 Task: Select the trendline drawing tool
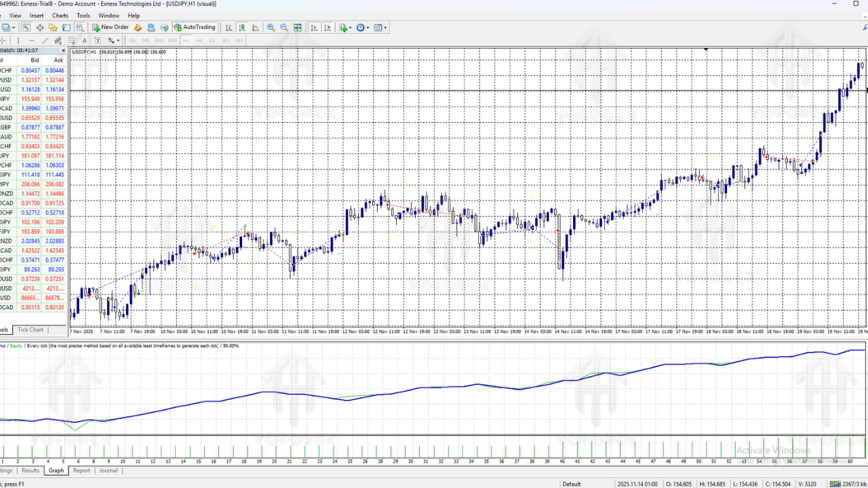click(x=45, y=41)
